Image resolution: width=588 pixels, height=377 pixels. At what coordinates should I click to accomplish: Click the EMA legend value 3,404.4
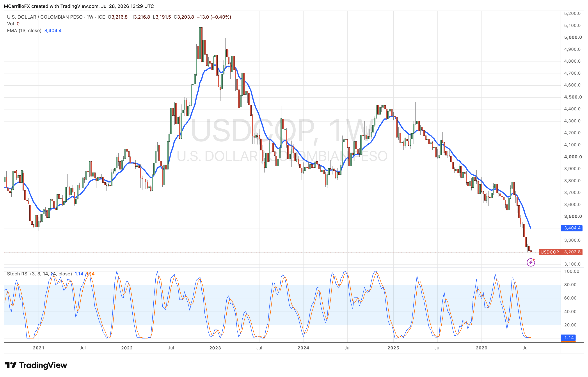(x=53, y=31)
